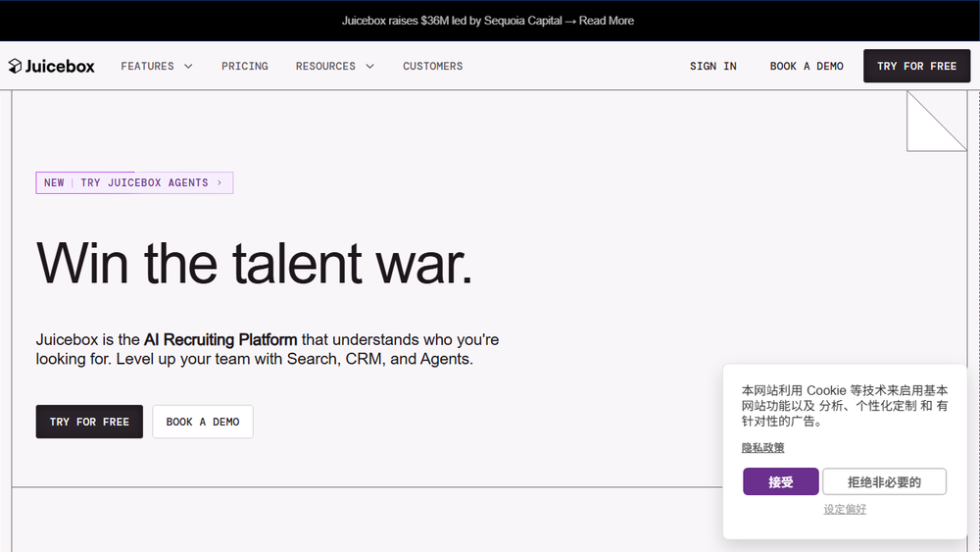Accept cookies with the 接受 button
Viewport: 980px width, 552px height.
pyautogui.click(x=781, y=481)
